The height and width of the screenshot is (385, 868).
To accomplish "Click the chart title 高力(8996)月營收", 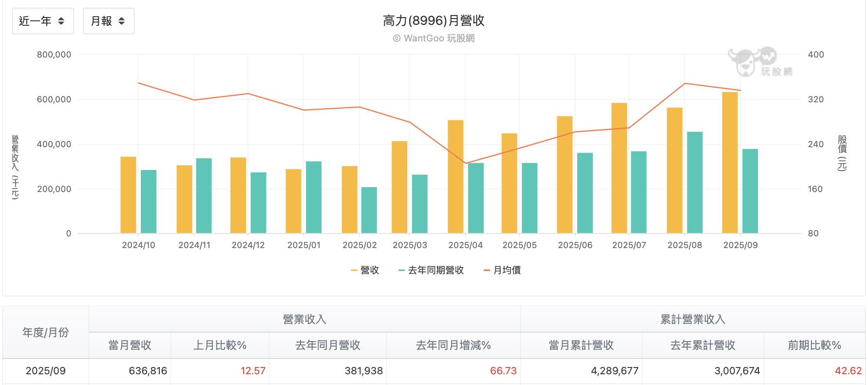I will tap(434, 20).
